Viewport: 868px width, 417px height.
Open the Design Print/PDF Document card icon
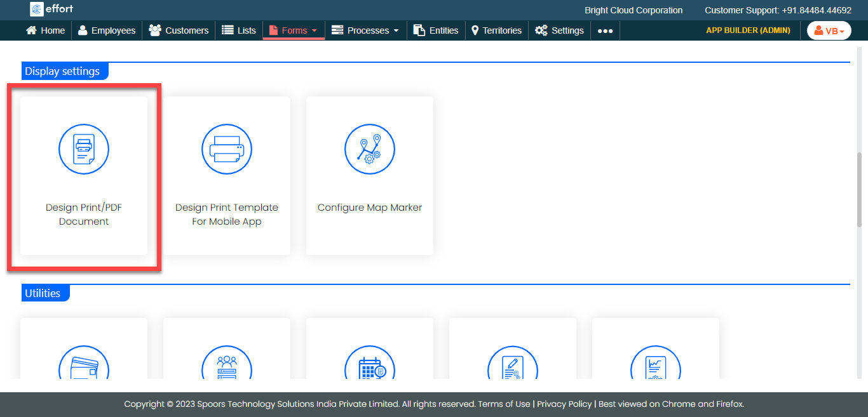pyautogui.click(x=84, y=150)
